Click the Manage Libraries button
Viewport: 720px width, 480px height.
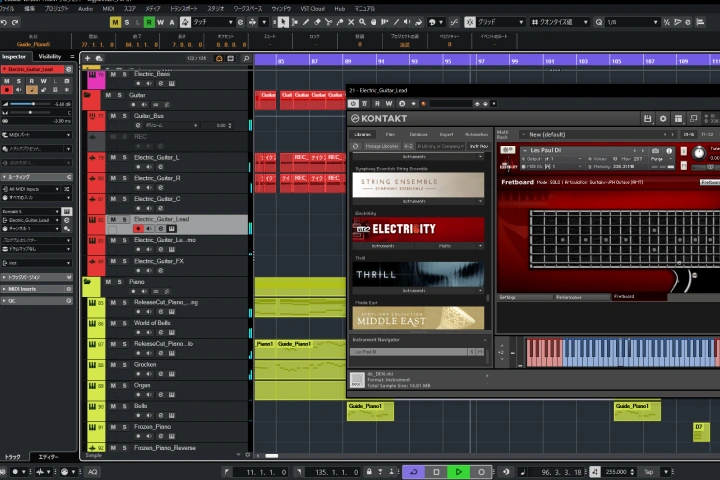click(x=382, y=146)
